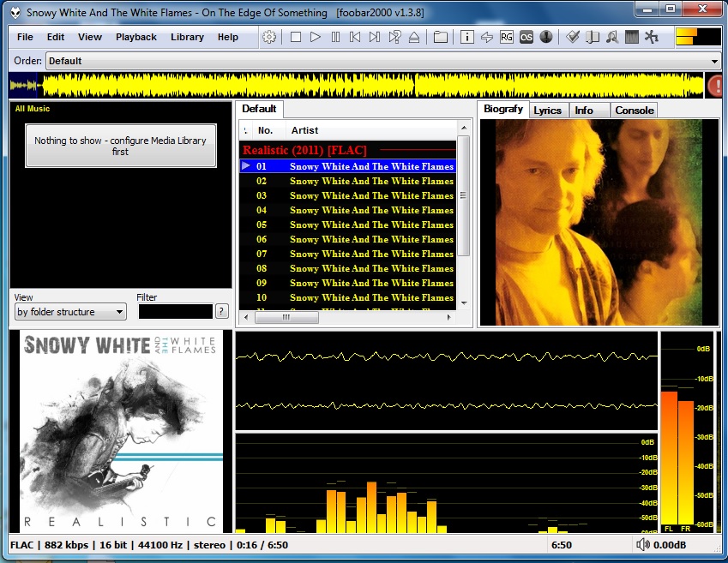The image size is (728, 563).
Task: Select All Music library node
Action: (x=33, y=109)
